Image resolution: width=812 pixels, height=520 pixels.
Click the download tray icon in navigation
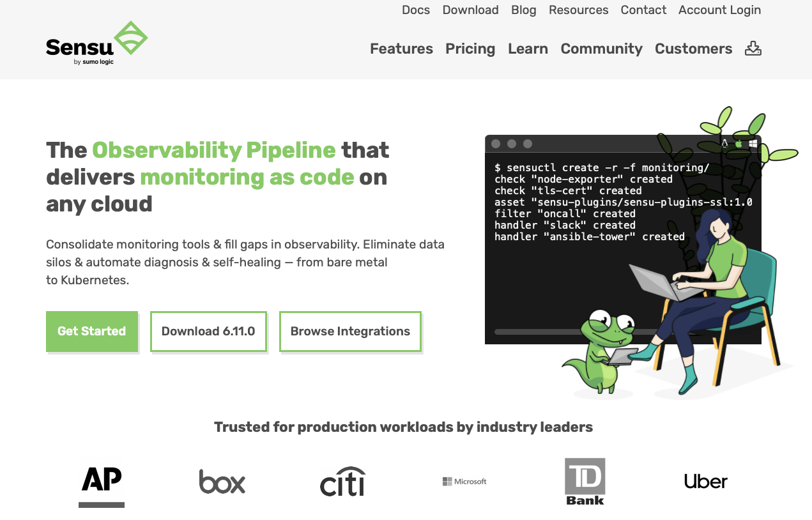pos(753,49)
